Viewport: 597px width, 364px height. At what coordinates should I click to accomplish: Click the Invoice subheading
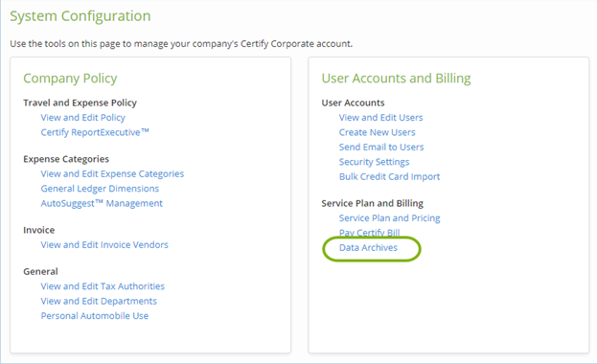point(39,230)
